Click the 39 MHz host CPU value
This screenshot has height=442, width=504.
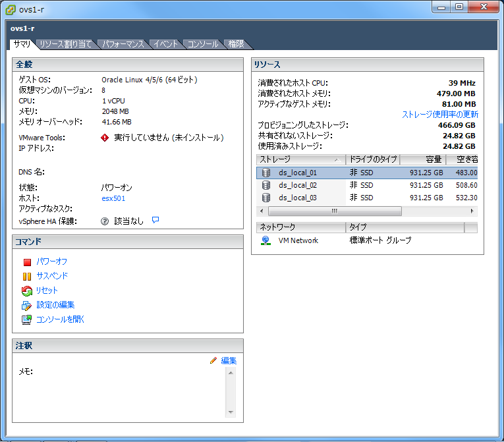[462, 83]
